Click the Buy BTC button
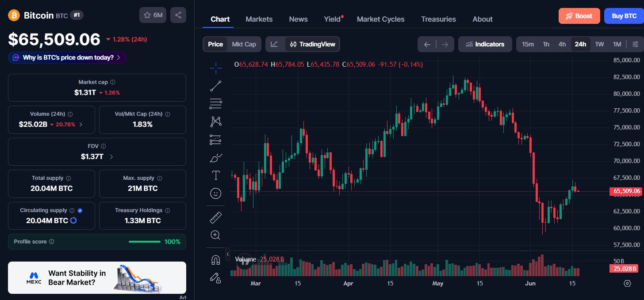Screen dimensions: 644x300 pos(624,16)
